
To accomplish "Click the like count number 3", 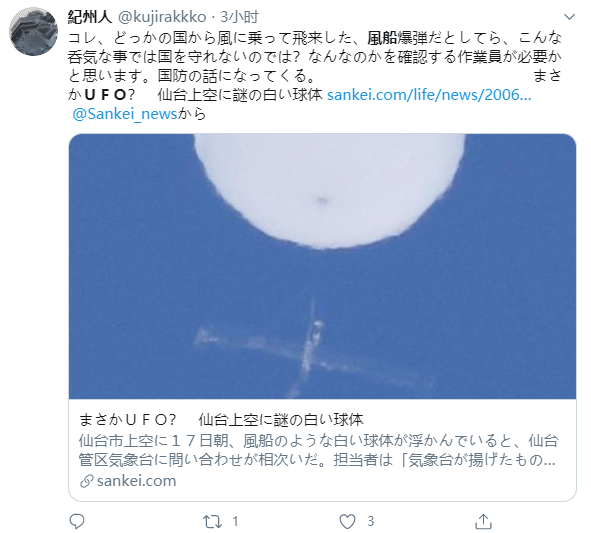I will 371,522.
